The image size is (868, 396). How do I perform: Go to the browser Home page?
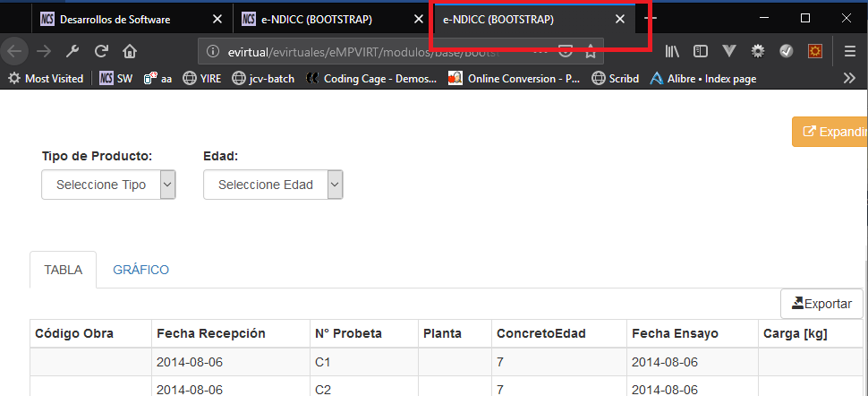tap(129, 51)
